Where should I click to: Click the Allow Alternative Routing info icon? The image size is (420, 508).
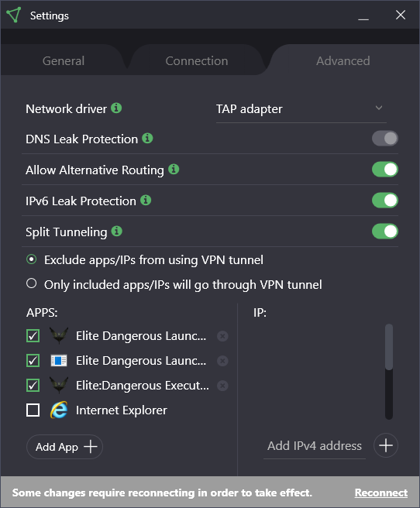point(174,169)
